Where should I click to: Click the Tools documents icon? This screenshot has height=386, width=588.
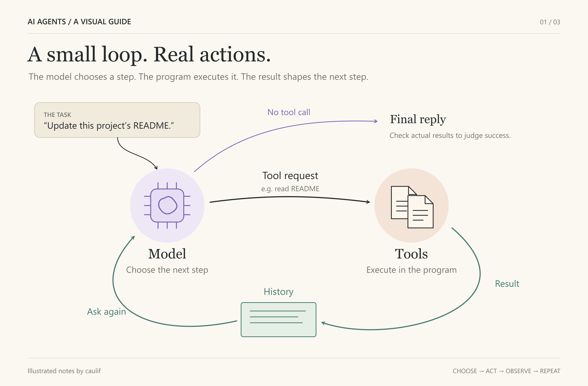(412, 207)
